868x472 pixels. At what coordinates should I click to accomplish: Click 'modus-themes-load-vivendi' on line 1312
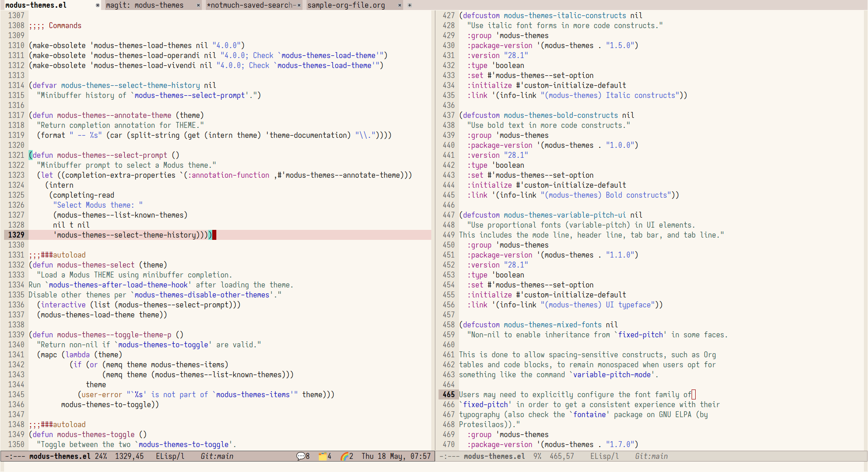pyautogui.click(x=145, y=65)
